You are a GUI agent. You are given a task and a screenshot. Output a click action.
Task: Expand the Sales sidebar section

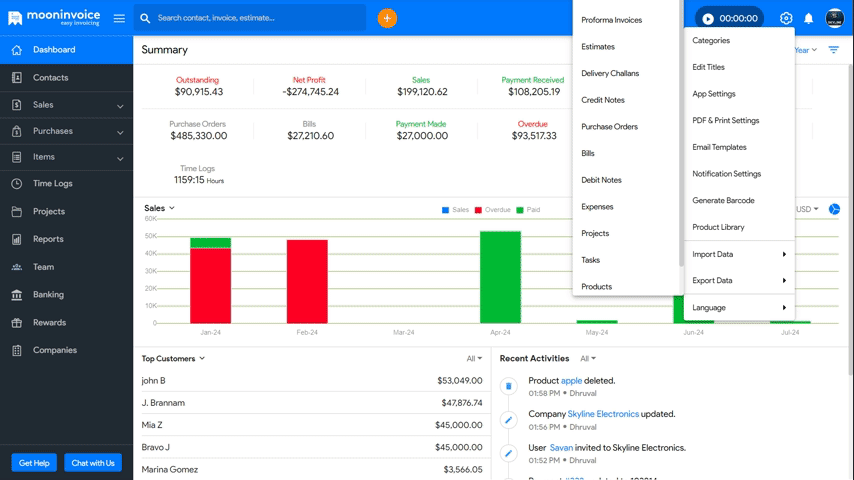pos(120,106)
